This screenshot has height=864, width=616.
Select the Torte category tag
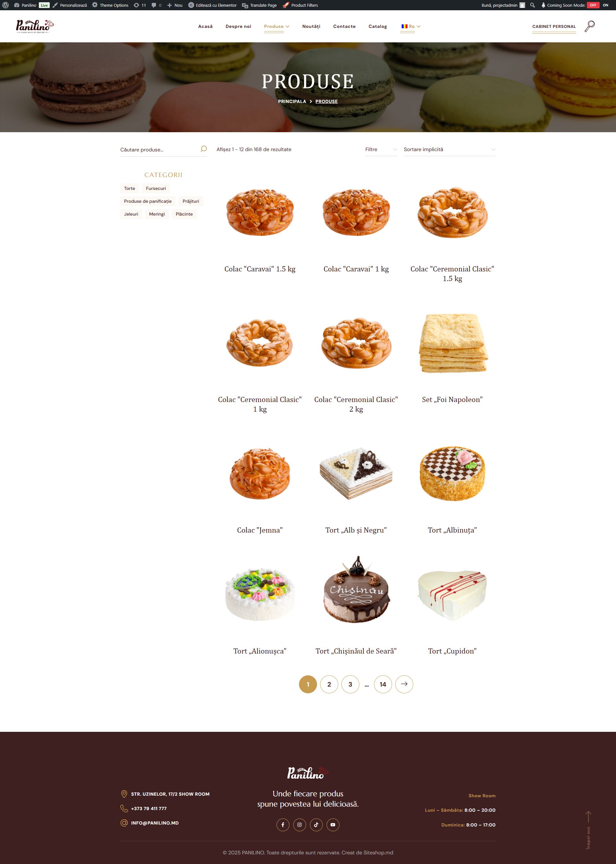click(129, 189)
